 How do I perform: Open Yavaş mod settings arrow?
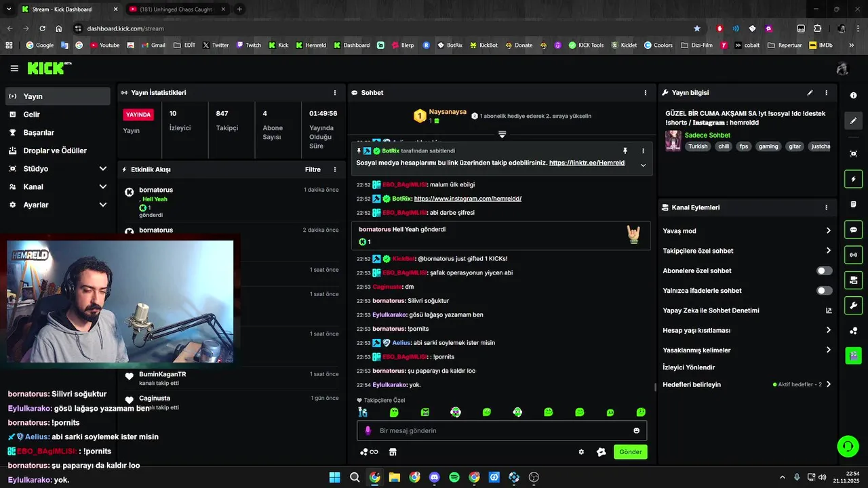coord(828,231)
